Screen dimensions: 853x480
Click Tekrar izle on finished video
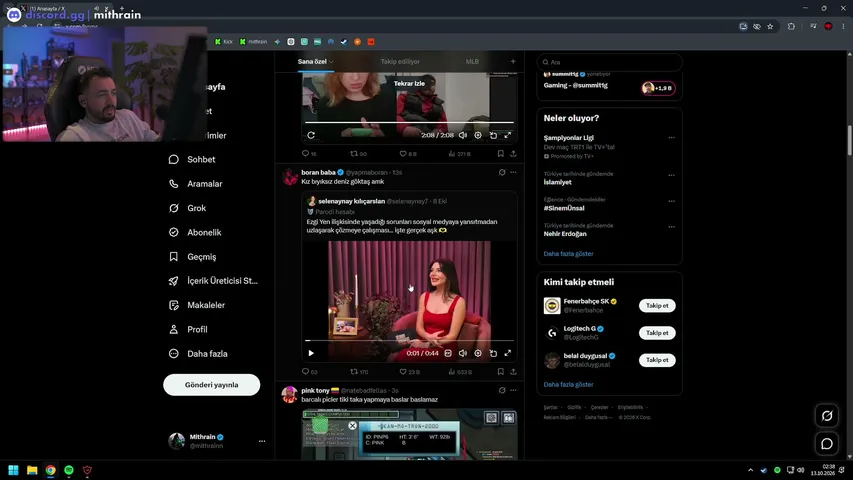(409, 83)
